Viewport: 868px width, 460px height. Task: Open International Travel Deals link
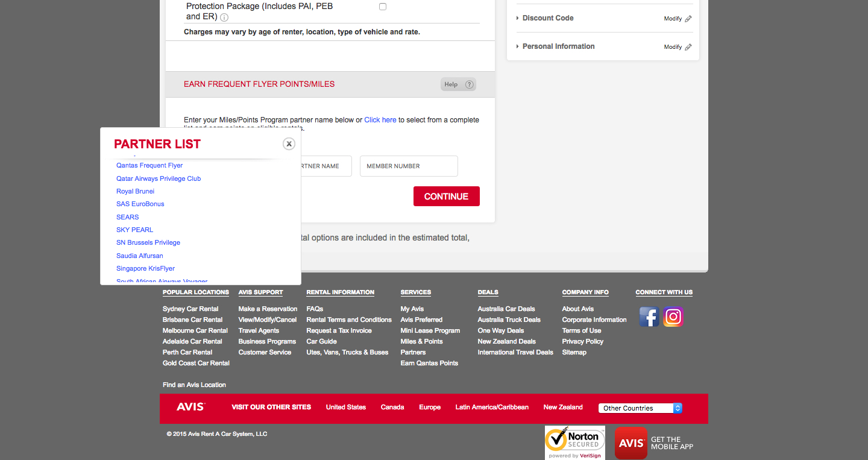coord(515,352)
